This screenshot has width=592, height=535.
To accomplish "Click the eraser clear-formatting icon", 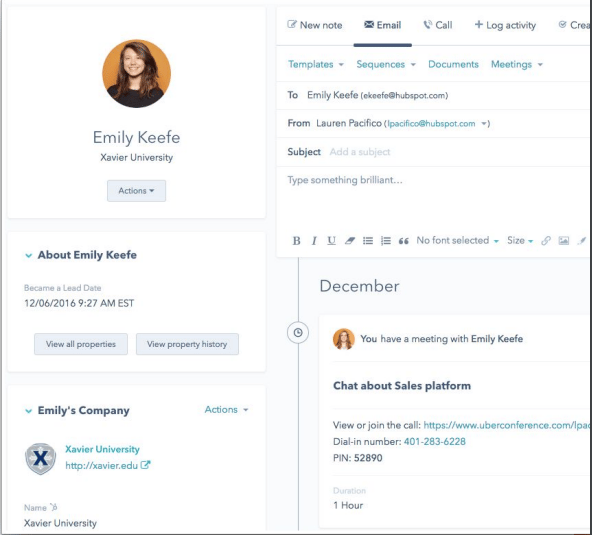I will point(350,241).
